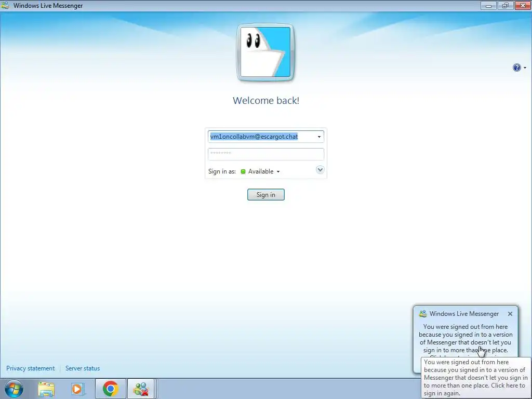Open the Privacy statement link

(30, 368)
